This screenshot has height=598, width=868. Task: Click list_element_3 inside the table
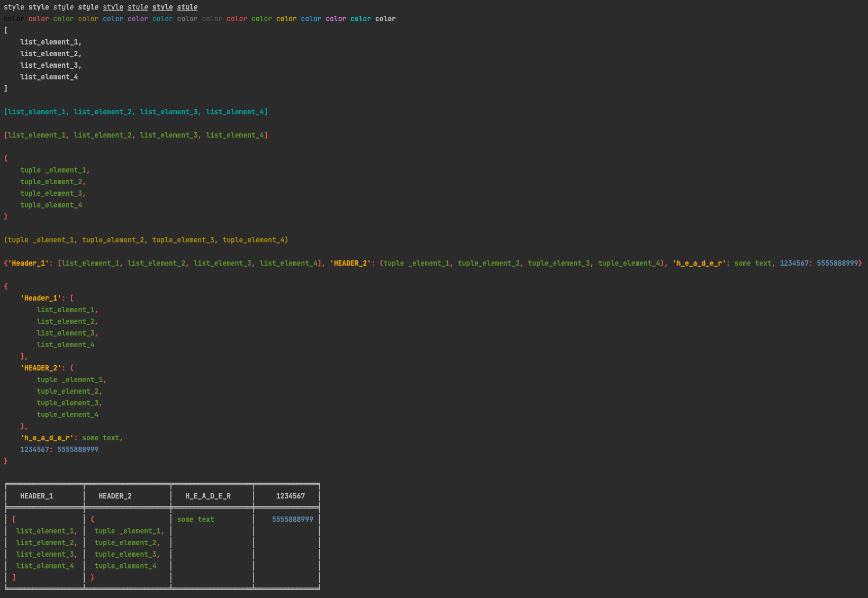coord(44,554)
